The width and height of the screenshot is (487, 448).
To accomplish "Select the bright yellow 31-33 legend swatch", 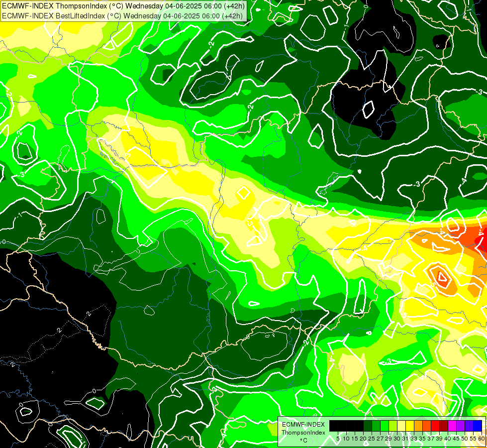I will click(x=410, y=426).
